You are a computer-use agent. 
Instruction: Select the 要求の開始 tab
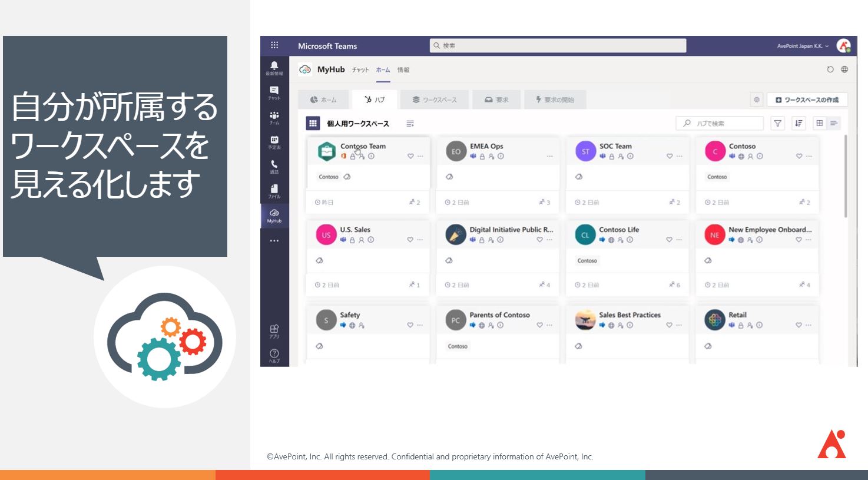point(555,100)
